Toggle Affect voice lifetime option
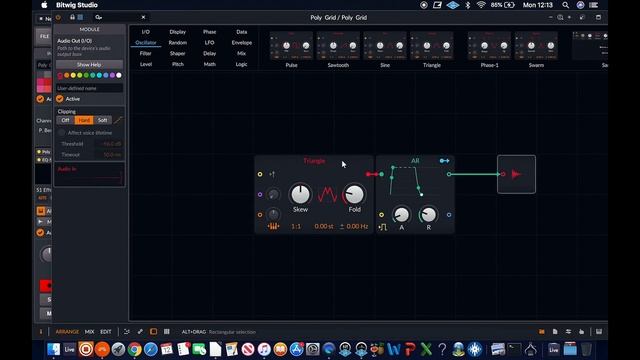Image resolution: width=640 pixels, height=360 pixels. tap(61, 133)
